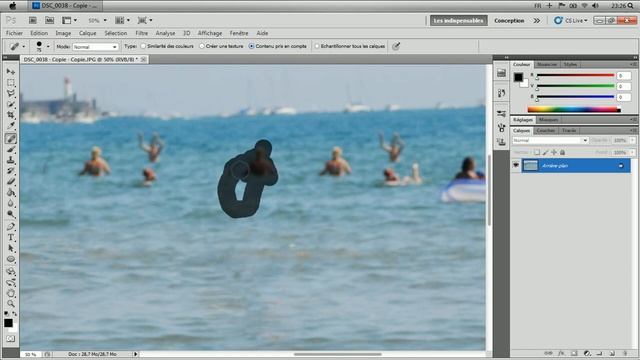Select Similarité des couleurs radio option
640x360 pixels.
click(x=143, y=47)
